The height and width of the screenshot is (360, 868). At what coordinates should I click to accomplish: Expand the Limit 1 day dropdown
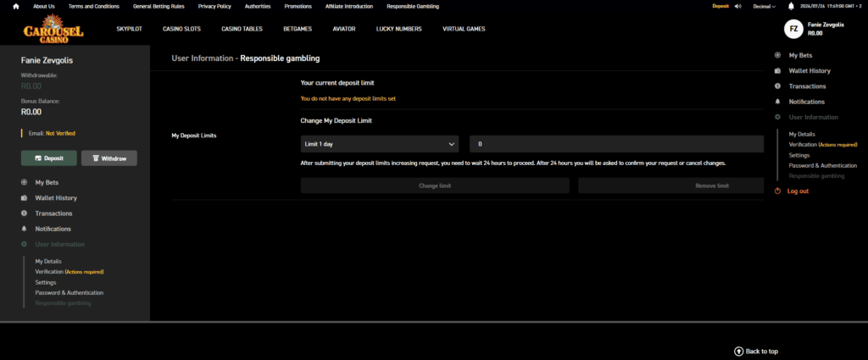click(x=380, y=144)
